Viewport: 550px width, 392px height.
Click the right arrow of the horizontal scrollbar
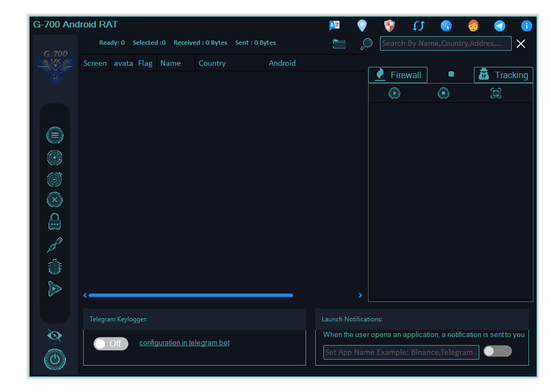click(360, 295)
